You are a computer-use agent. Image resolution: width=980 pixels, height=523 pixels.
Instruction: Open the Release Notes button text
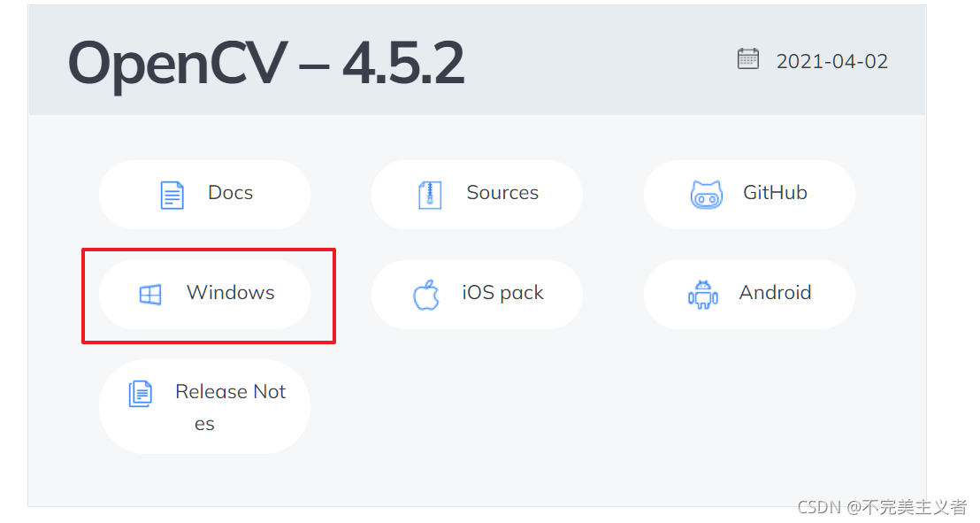click(230, 407)
